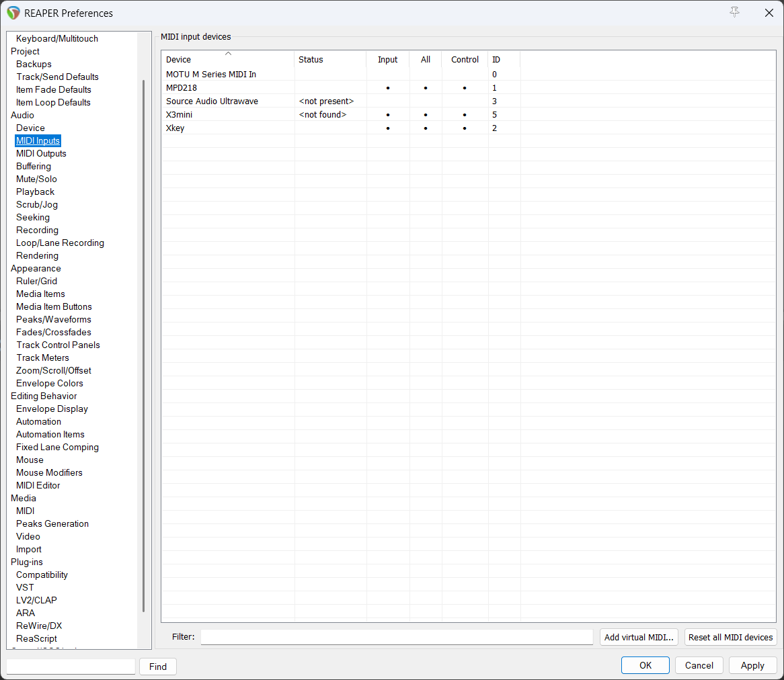Image resolution: width=784 pixels, height=680 pixels.
Task: Toggle the All dot for Xkey
Action: [x=426, y=128]
